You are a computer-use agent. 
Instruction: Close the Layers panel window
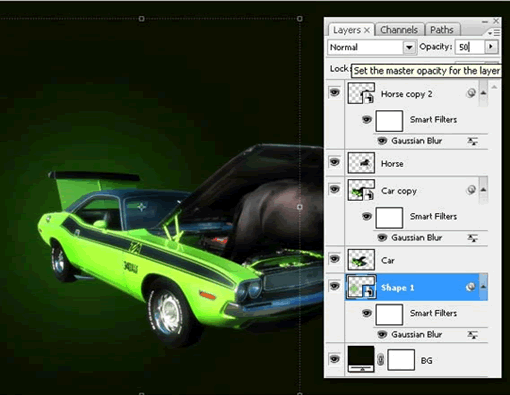(x=496, y=21)
